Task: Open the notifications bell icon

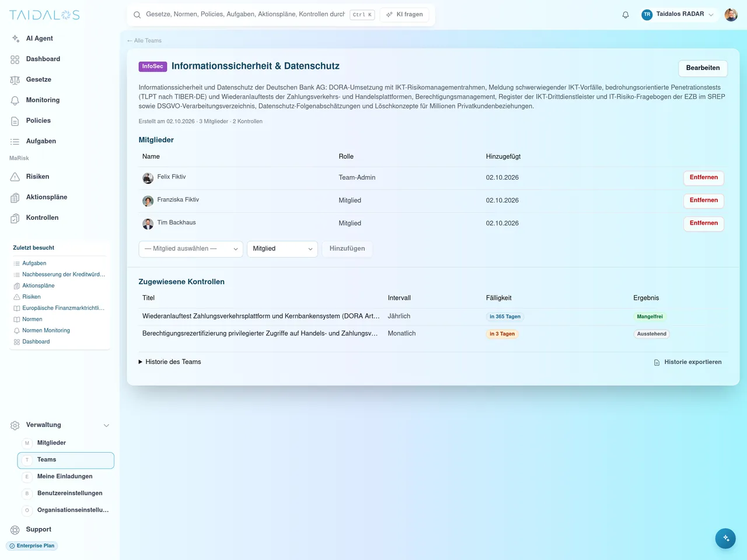Action: pos(626,15)
